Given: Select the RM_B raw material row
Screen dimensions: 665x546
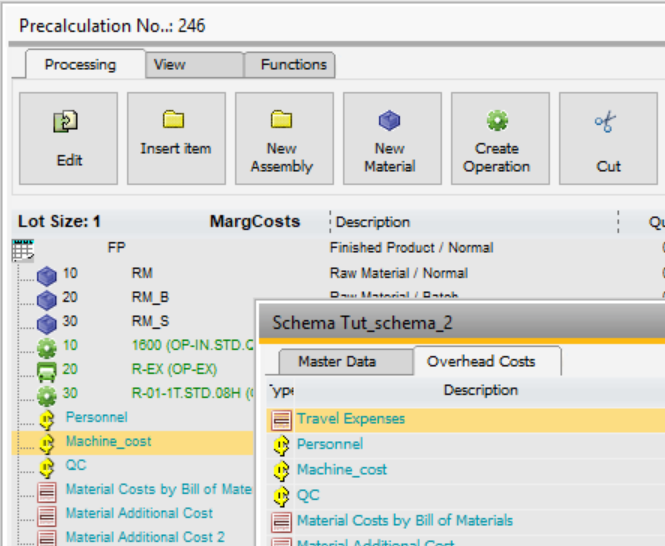Looking at the screenshot, I should [150, 297].
